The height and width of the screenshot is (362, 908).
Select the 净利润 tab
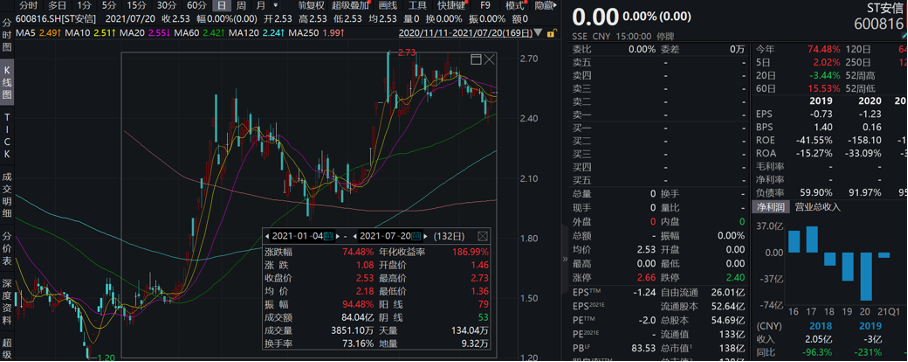pos(771,207)
